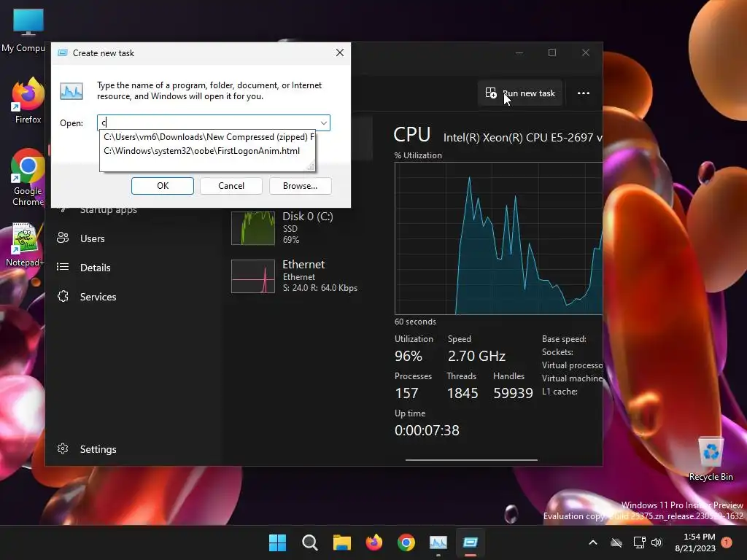Open the clock and date panel

pos(695,542)
